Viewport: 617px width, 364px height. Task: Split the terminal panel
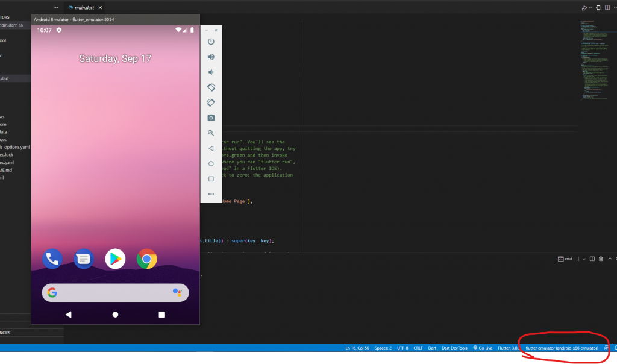coord(592,259)
